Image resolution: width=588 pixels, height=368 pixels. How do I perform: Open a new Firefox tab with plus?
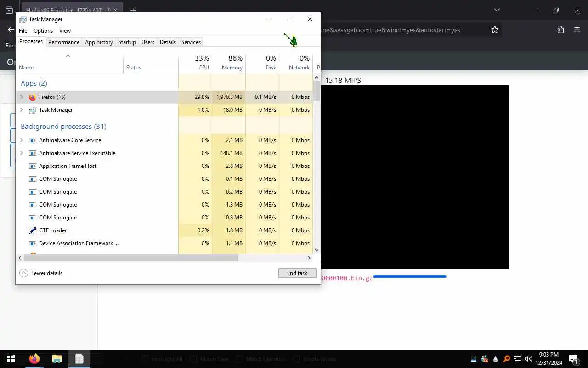tap(133, 10)
